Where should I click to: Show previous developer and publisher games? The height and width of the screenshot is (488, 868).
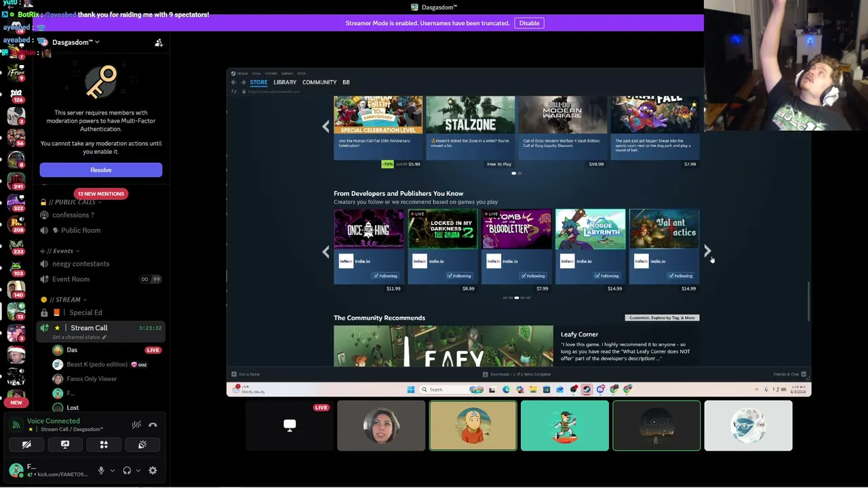[325, 251]
